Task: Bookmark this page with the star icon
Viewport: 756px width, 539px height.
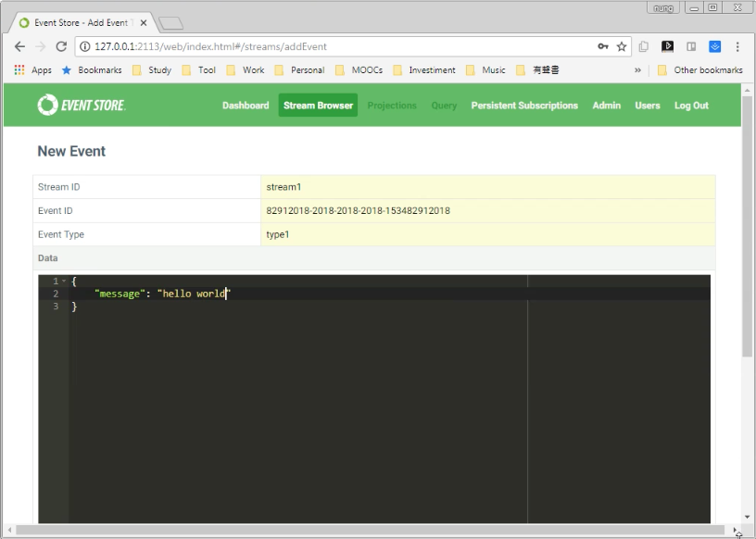Action: point(622,46)
